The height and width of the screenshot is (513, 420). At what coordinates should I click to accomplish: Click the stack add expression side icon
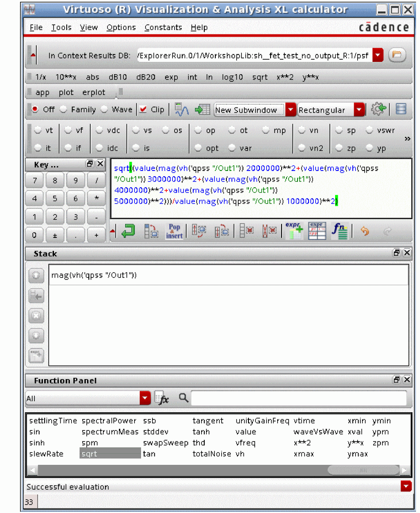pos(36,356)
